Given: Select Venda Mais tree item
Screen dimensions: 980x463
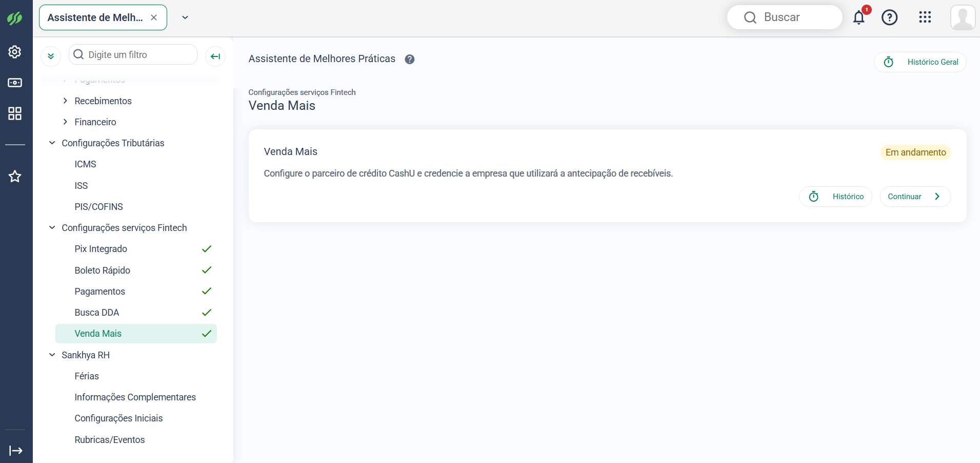Looking at the screenshot, I should tap(136, 334).
